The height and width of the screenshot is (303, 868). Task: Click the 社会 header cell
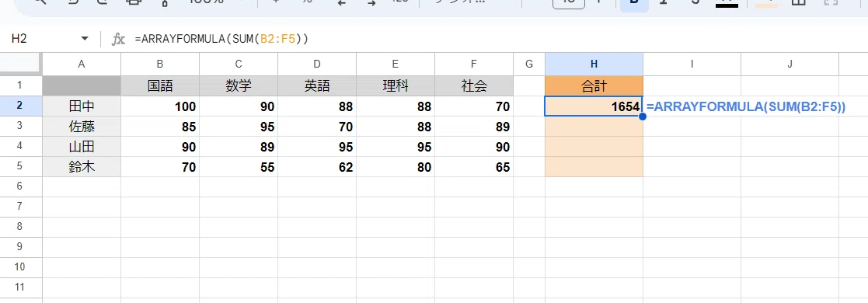tap(474, 86)
